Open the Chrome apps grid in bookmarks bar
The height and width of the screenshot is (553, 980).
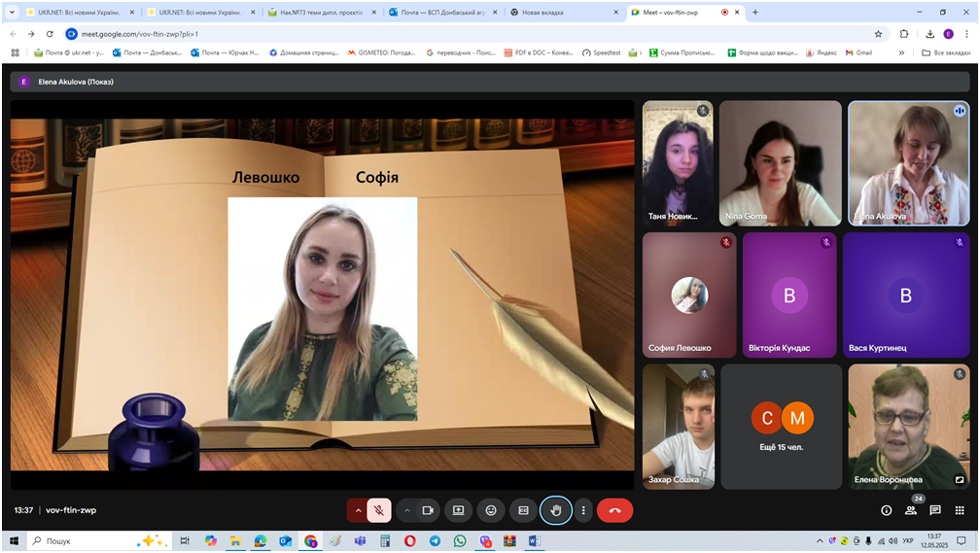point(15,52)
